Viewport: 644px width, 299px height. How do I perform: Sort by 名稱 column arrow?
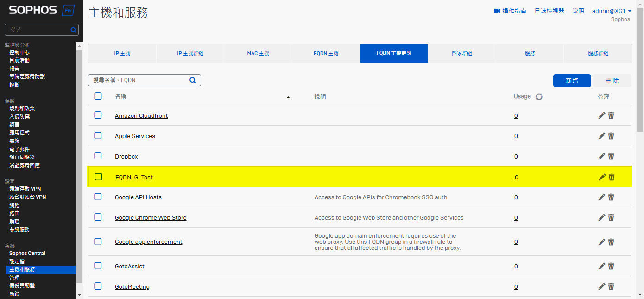288,97
